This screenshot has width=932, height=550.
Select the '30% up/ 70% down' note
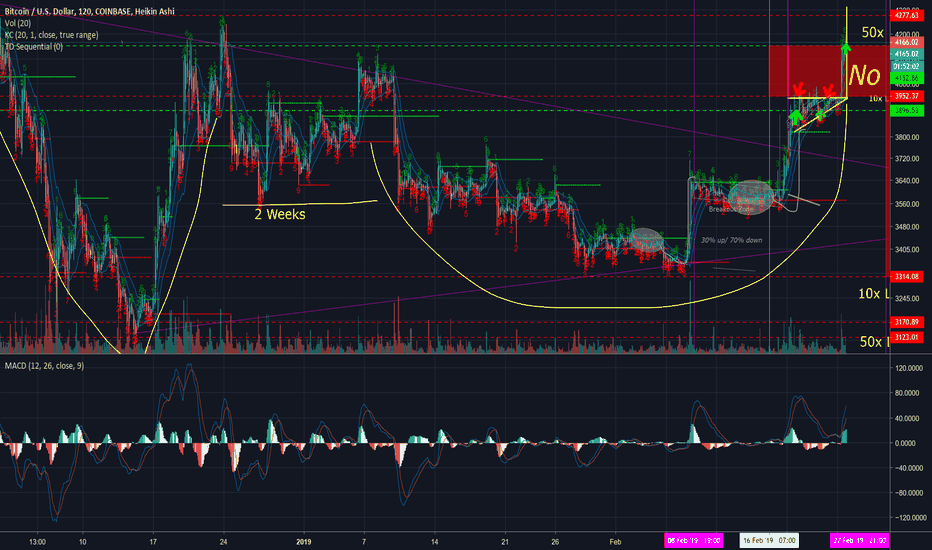tap(731, 240)
